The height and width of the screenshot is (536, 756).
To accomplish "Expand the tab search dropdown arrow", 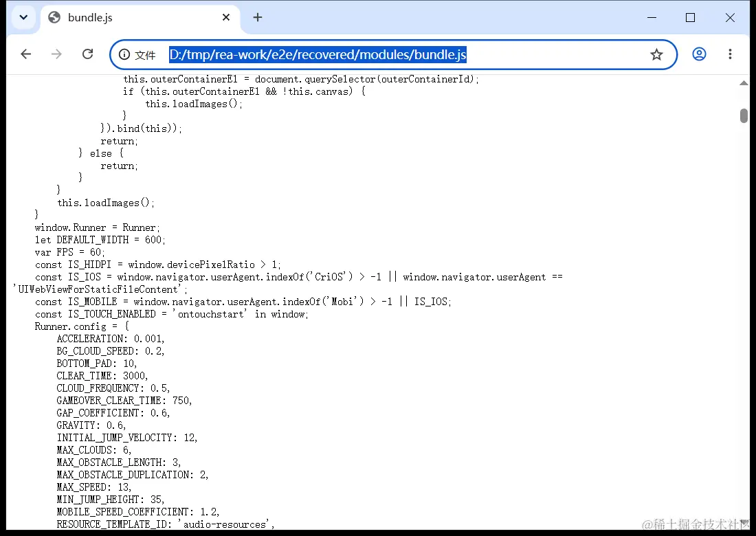I will coord(23,17).
